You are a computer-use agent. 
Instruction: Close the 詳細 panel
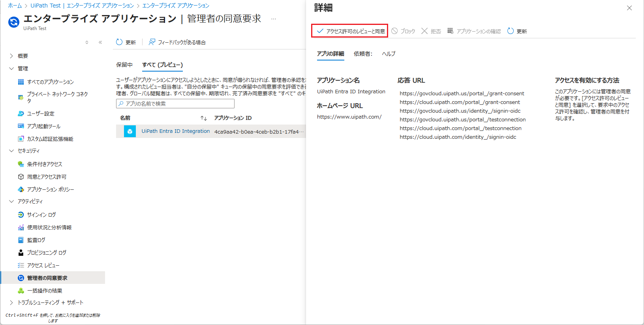629,8
